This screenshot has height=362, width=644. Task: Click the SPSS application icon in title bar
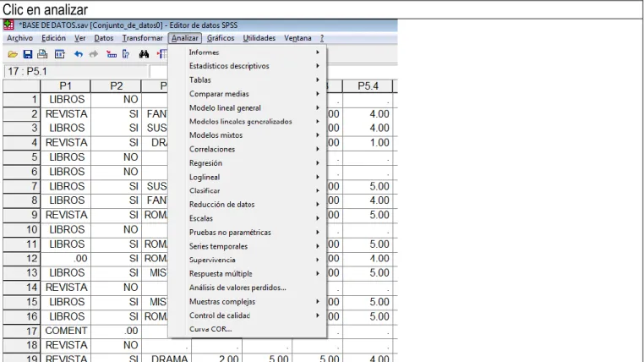(x=8, y=25)
